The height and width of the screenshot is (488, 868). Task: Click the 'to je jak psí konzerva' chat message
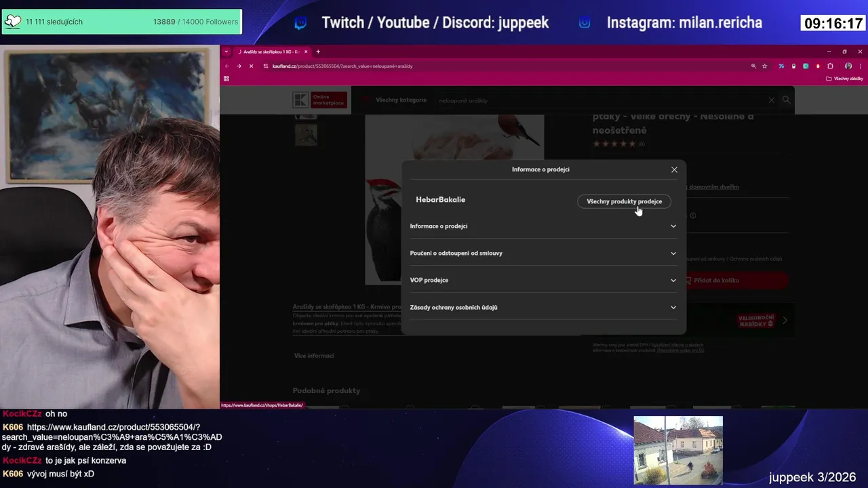[x=86, y=460]
